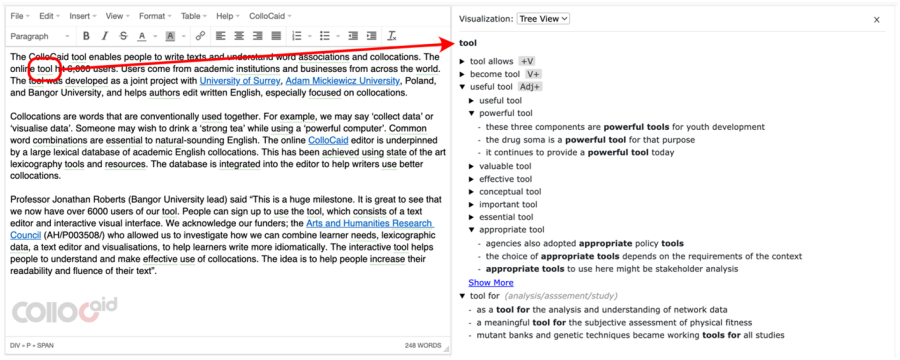This screenshot has height=360, width=900.
Task: Open the bullet list style dropdown
Action: (339, 36)
